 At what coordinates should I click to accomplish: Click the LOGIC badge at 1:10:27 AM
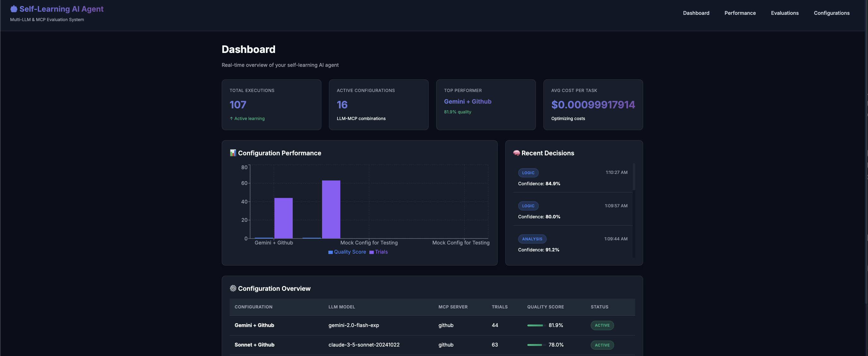528,173
